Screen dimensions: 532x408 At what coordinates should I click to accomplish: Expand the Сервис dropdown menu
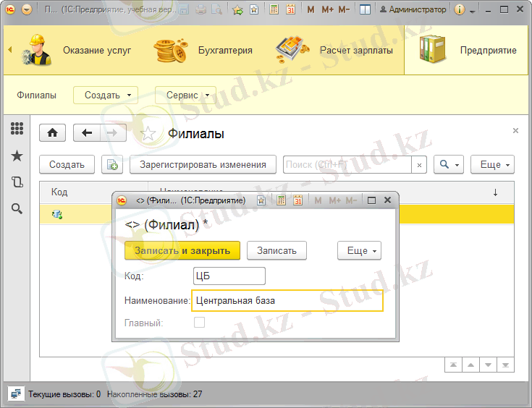point(185,95)
